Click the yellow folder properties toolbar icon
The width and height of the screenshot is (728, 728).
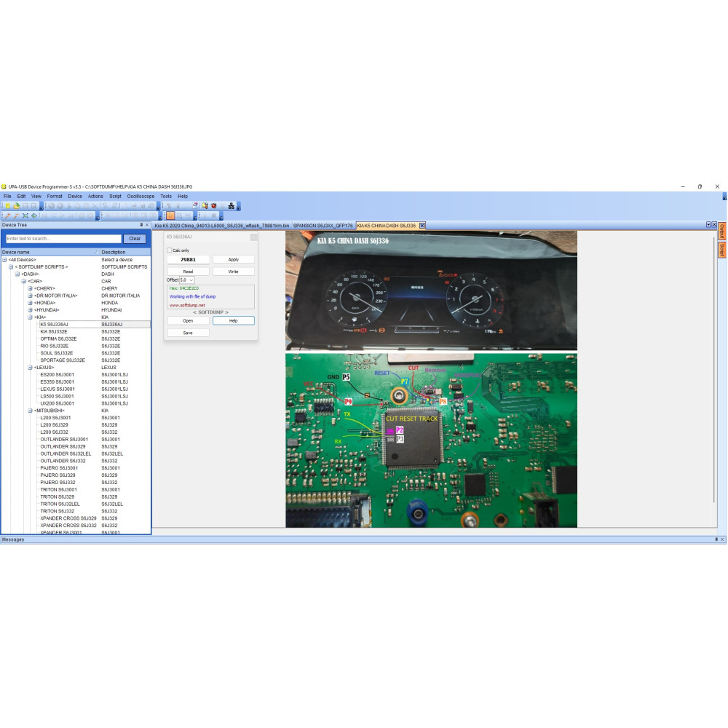[x=205, y=206]
